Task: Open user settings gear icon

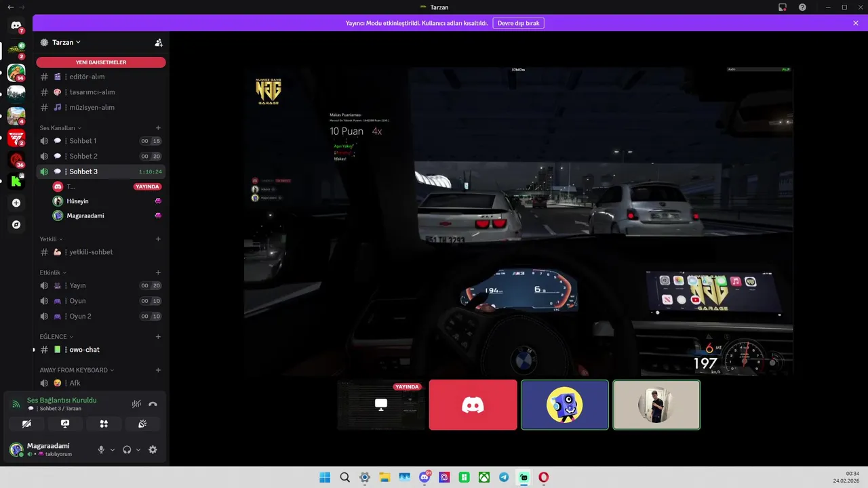Action: click(153, 449)
